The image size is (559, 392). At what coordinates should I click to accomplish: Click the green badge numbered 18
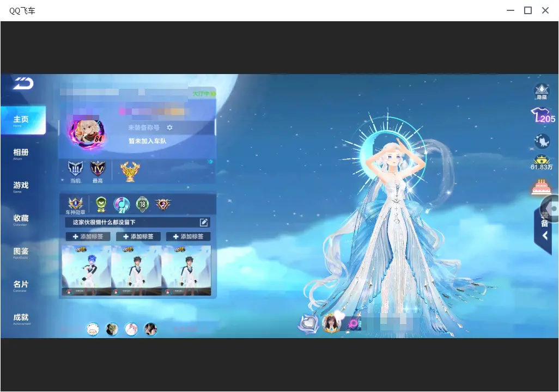coord(142,204)
